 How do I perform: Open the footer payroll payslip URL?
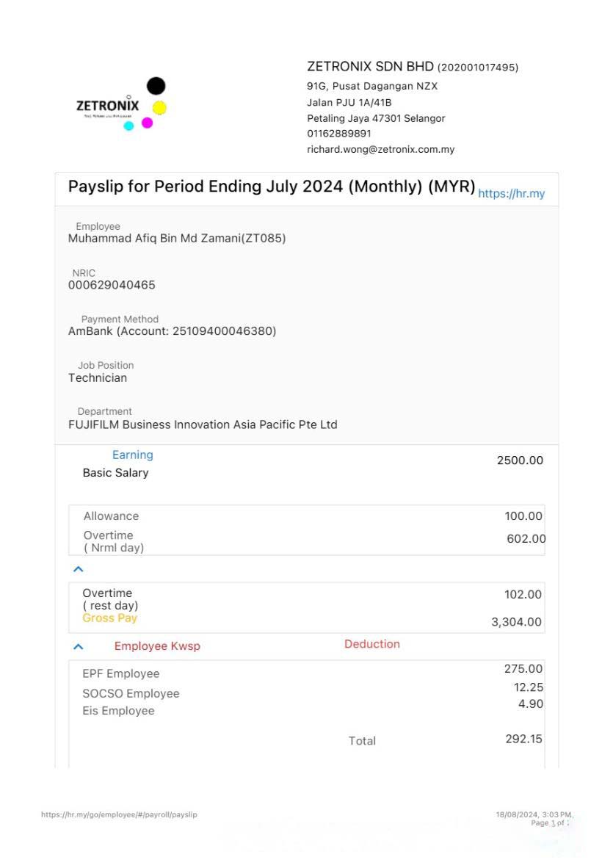(119, 814)
